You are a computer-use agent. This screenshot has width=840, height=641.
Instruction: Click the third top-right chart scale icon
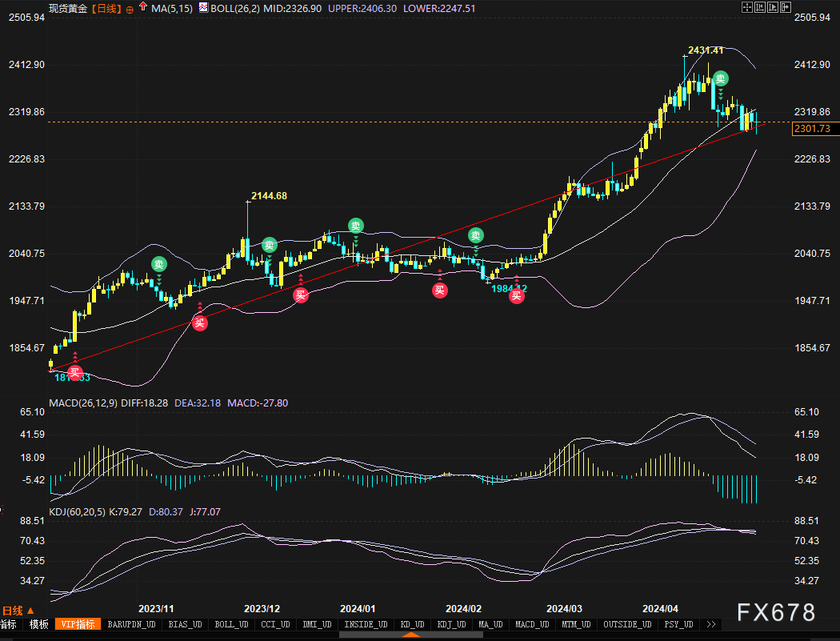pyautogui.click(x=773, y=7)
